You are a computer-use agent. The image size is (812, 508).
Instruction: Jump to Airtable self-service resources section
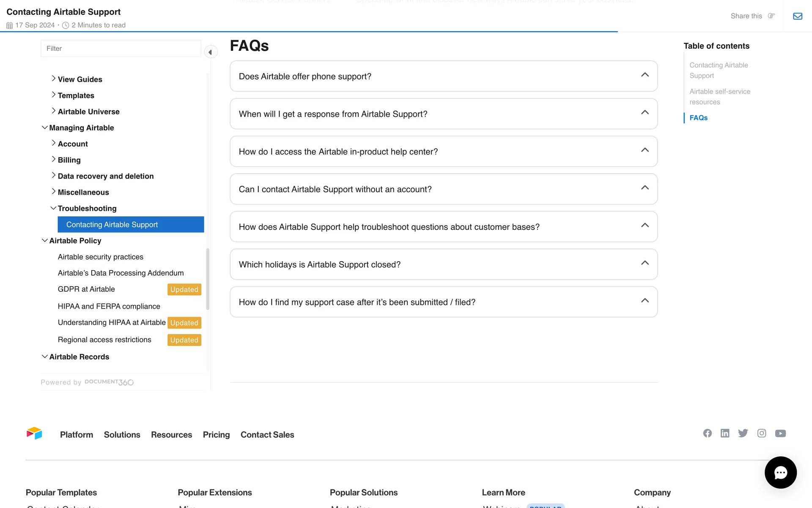[719, 97]
